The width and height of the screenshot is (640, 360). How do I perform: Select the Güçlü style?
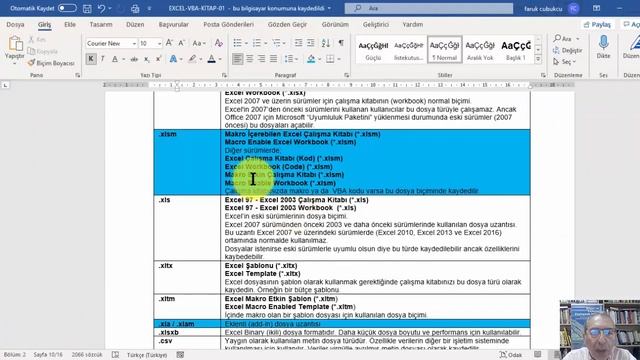point(373,49)
